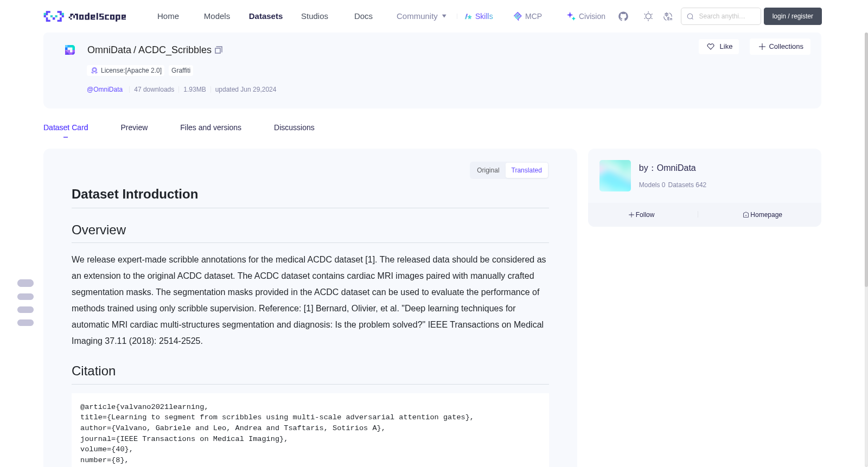Open the Models page

pos(217,16)
